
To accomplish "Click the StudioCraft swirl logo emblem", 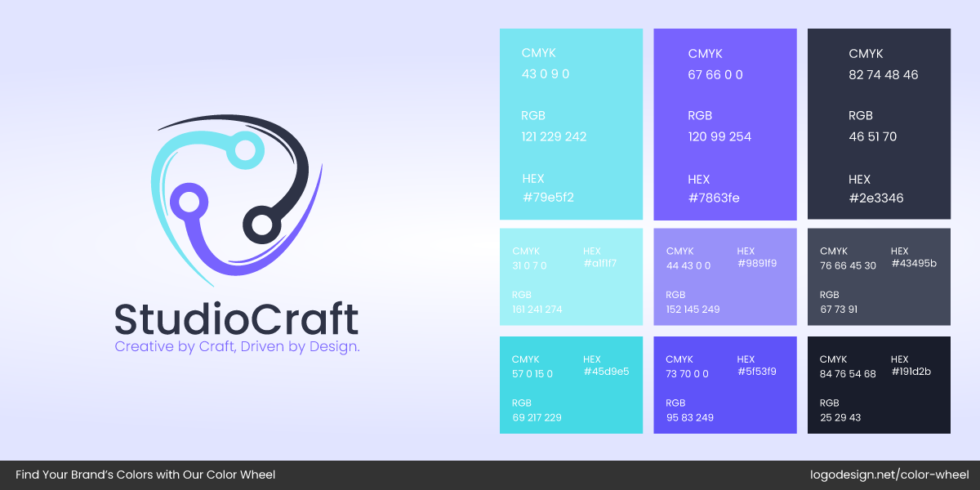I will [237, 201].
